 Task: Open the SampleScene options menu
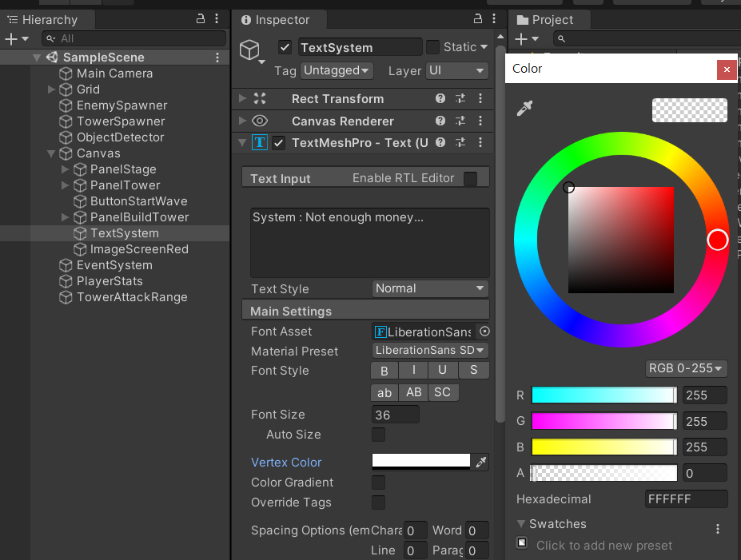[x=217, y=58]
